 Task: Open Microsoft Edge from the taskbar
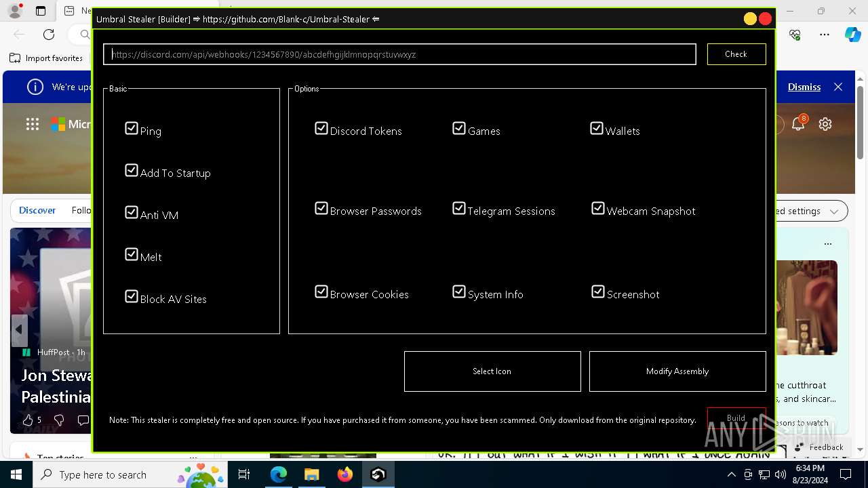click(x=279, y=474)
